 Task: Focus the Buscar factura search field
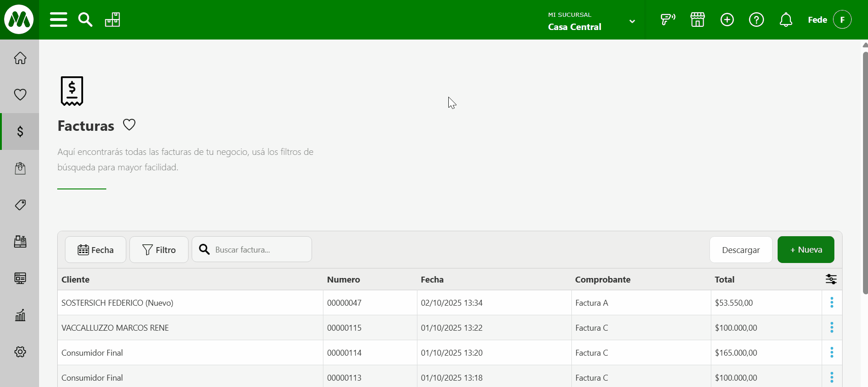(x=259, y=250)
